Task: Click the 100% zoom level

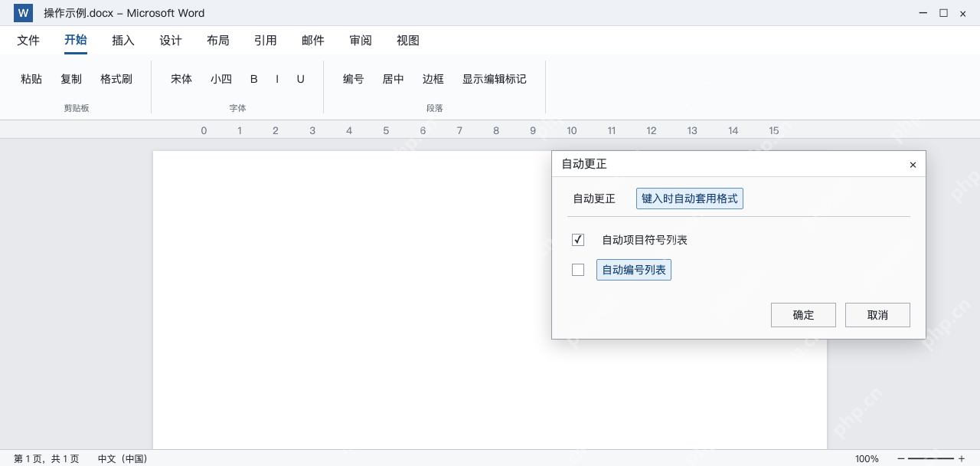Action: pyautogui.click(x=867, y=458)
